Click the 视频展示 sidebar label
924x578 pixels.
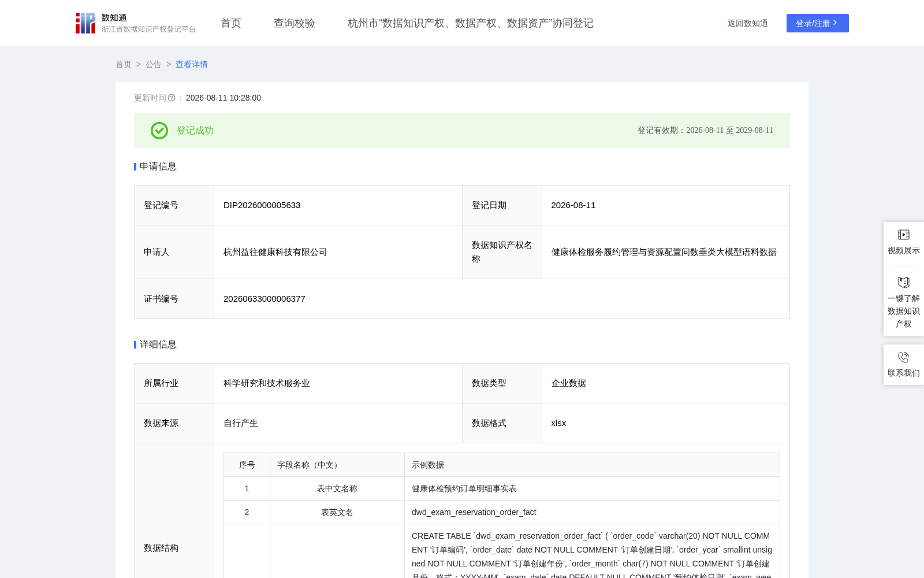pos(904,250)
